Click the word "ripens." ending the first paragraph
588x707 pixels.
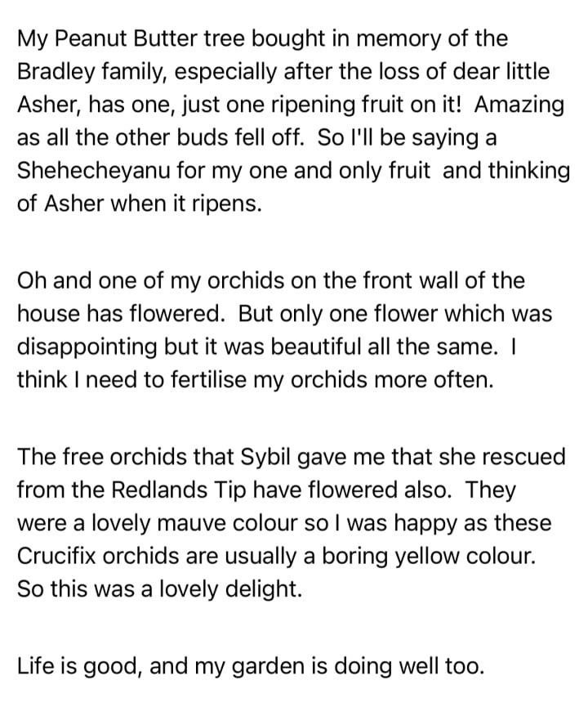click(227, 204)
